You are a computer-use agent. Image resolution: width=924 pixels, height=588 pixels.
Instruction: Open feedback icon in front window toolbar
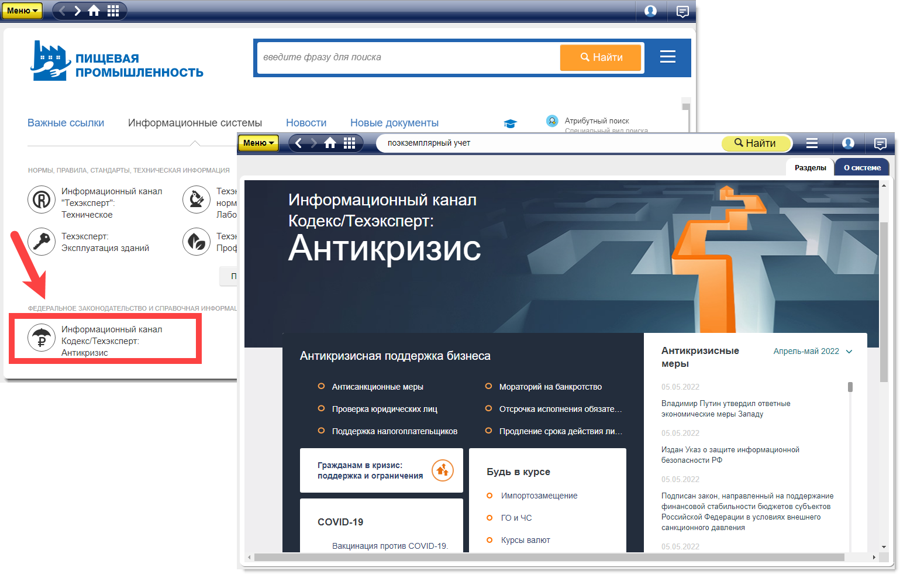pos(880,143)
